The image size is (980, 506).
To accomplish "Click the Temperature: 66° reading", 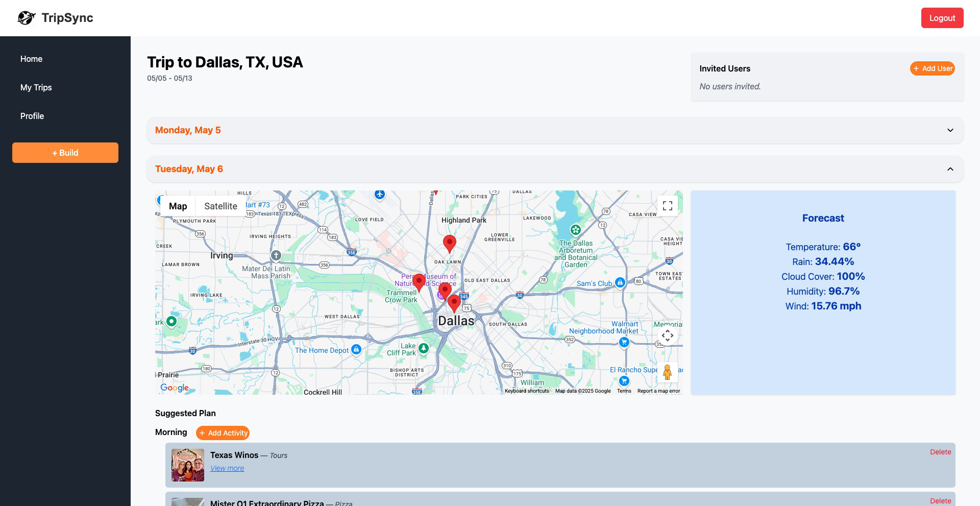I will (x=823, y=247).
